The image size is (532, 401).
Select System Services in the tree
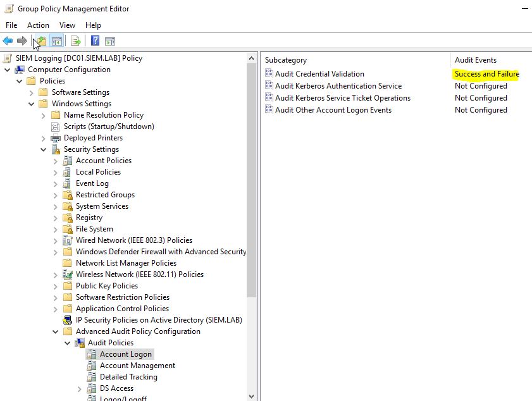pos(102,206)
